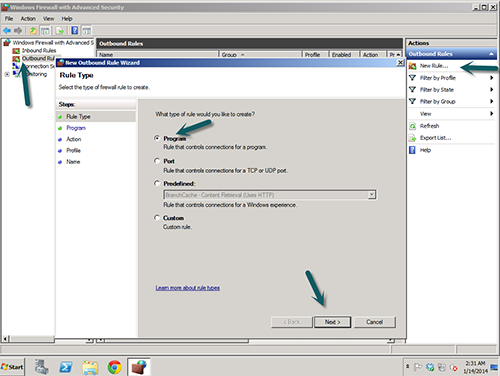The width and height of the screenshot is (500, 376).
Task: Click Windows Firewall with Advanced Security root
Action: [x=53, y=43]
